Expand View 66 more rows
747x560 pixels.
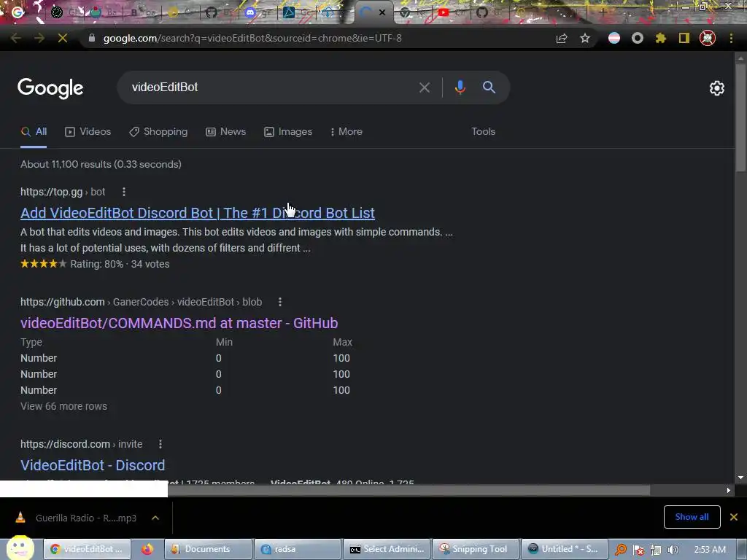tap(64, 406)
